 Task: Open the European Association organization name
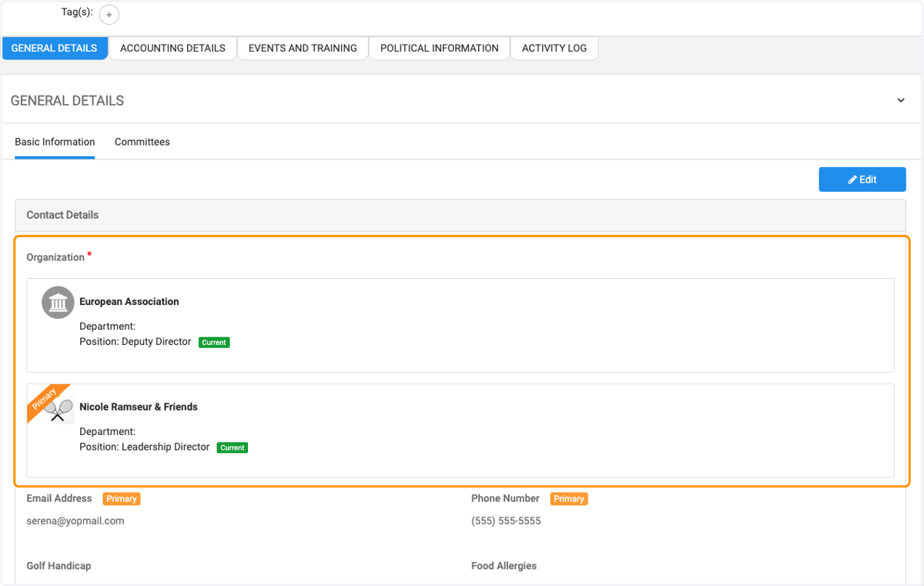[x=129, y=302]
